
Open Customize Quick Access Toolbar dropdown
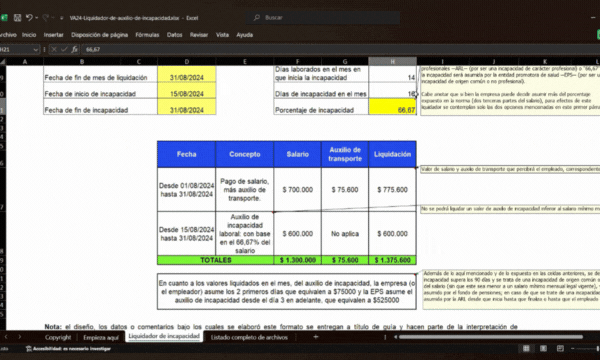coord(61,18)
